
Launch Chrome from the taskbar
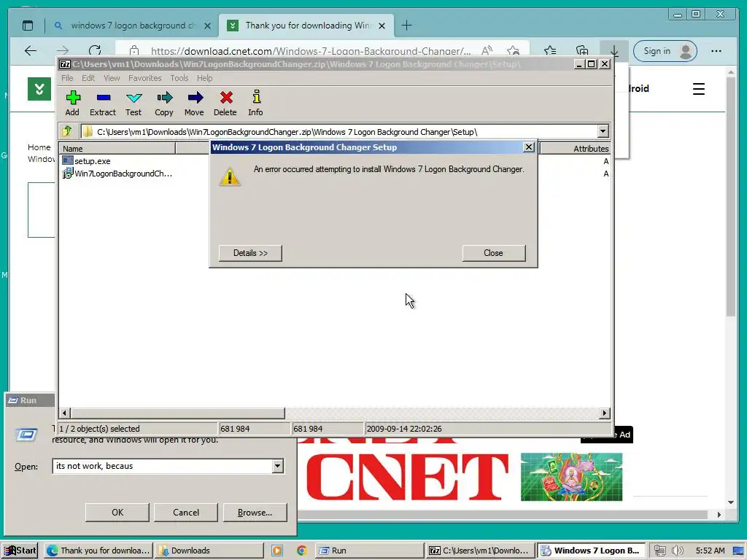tap(301, 551)
